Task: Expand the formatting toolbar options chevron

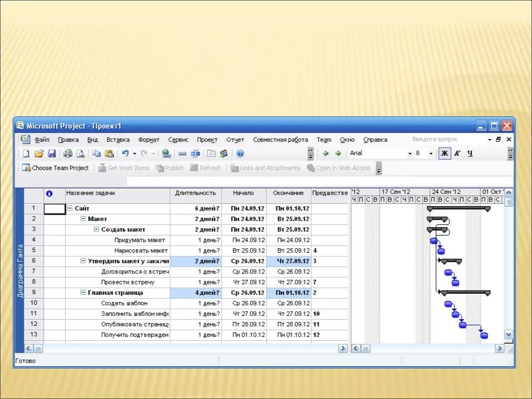Action: click(x=510, y=154)
